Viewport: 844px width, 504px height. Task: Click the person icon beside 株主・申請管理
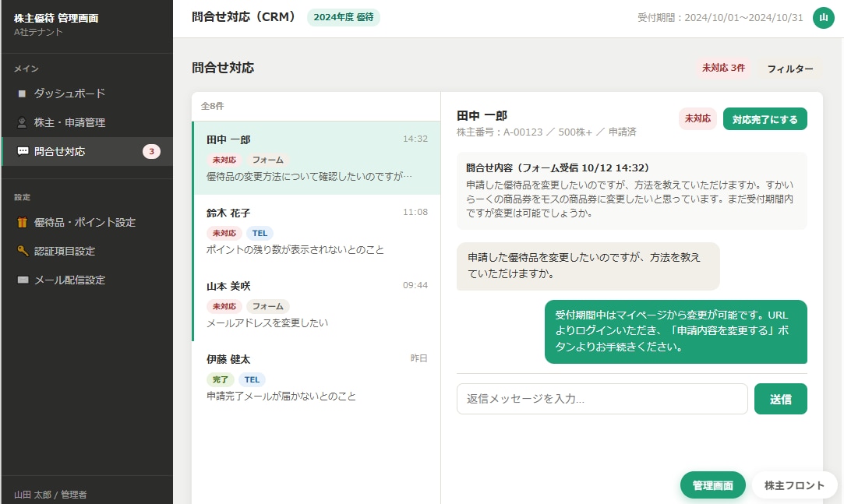(22, 122)
